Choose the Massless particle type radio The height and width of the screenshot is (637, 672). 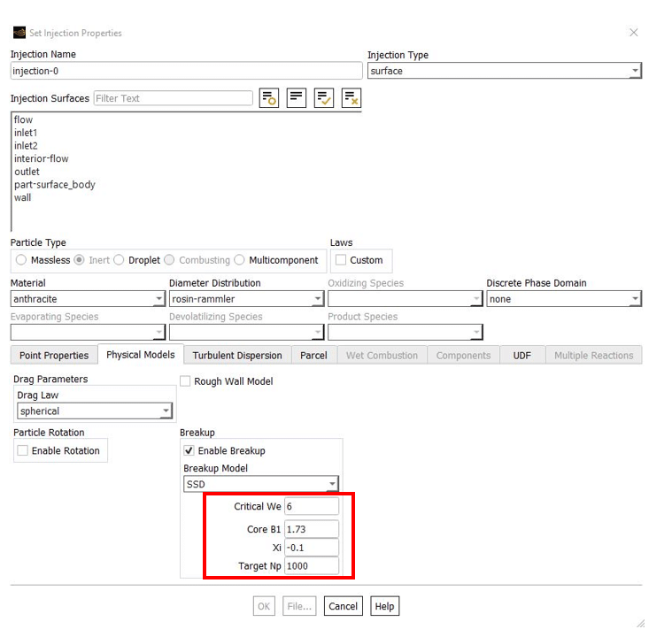[x=21, y=260]
